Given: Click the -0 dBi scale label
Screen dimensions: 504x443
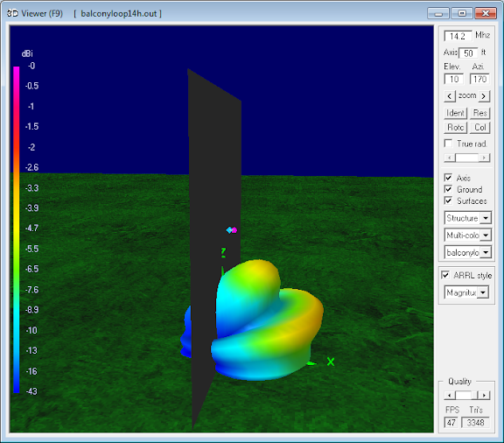Looking at the screenshot, I should (31, 66).
